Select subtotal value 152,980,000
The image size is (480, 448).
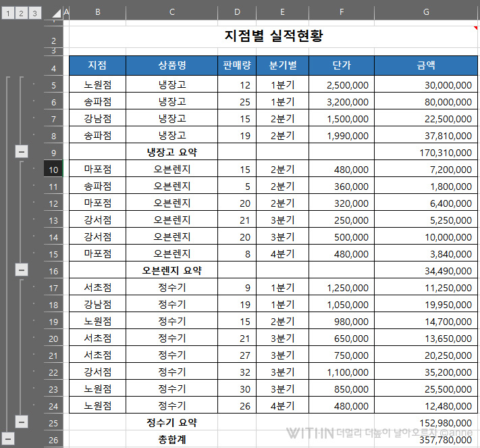pos(426,422)
